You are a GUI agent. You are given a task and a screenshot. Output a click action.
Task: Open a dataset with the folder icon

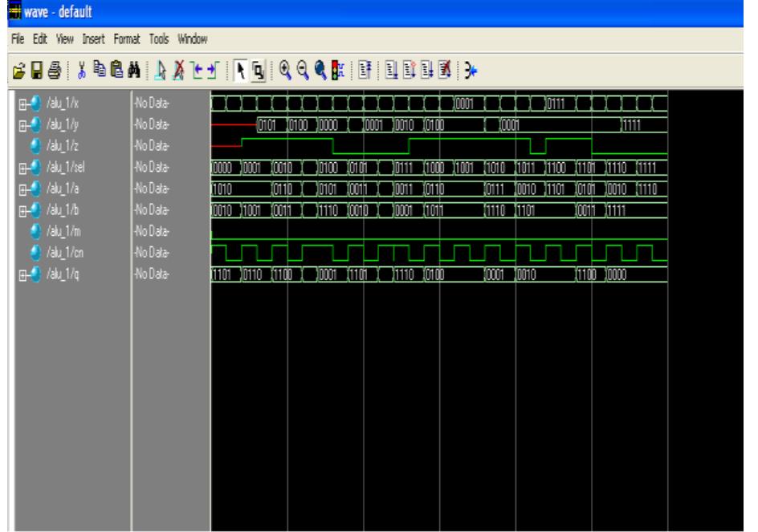click(18, 71)
